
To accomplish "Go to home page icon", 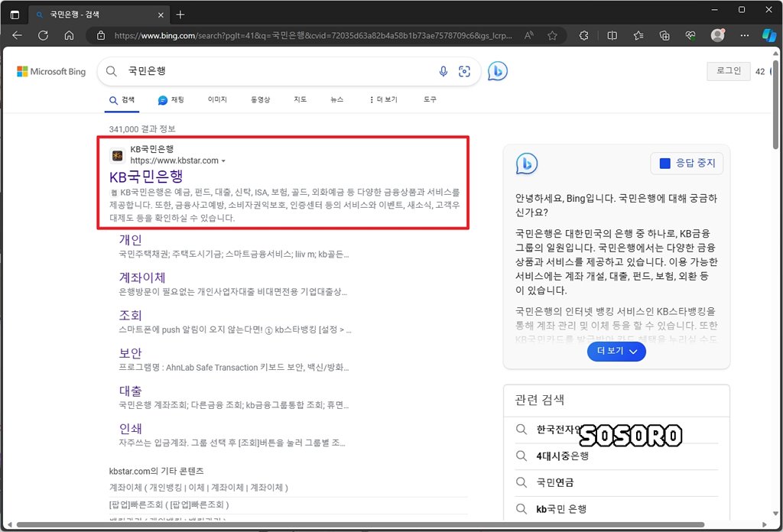I will point(69,35).
